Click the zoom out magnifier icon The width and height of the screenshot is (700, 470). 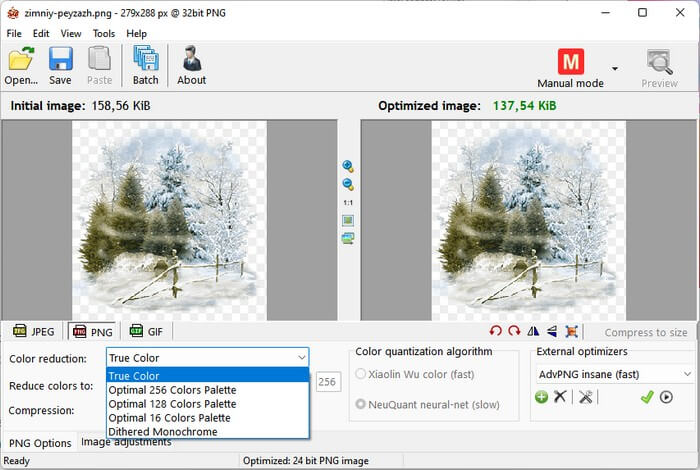[x=348, y=184]
